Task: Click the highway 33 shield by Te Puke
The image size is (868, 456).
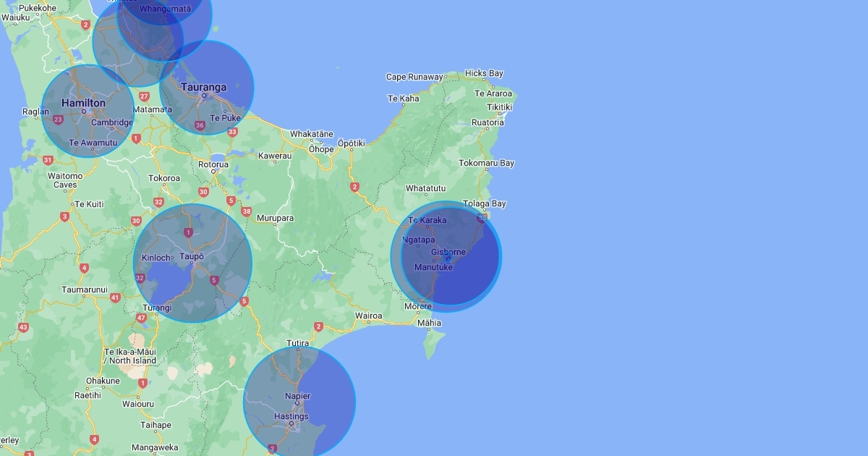Action: [x=232, y=132]
